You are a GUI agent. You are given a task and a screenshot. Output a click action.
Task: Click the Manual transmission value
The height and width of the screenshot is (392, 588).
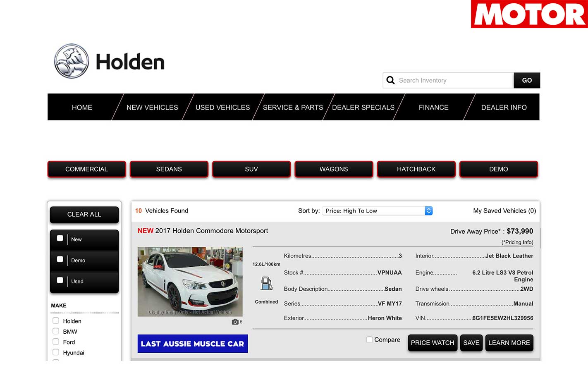[523, 304]
